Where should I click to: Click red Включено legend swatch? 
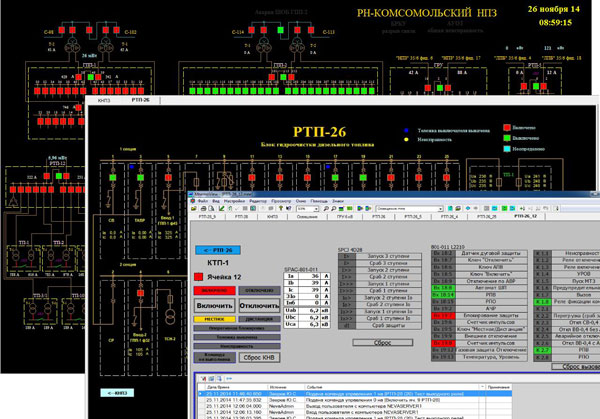coord(507,127)
